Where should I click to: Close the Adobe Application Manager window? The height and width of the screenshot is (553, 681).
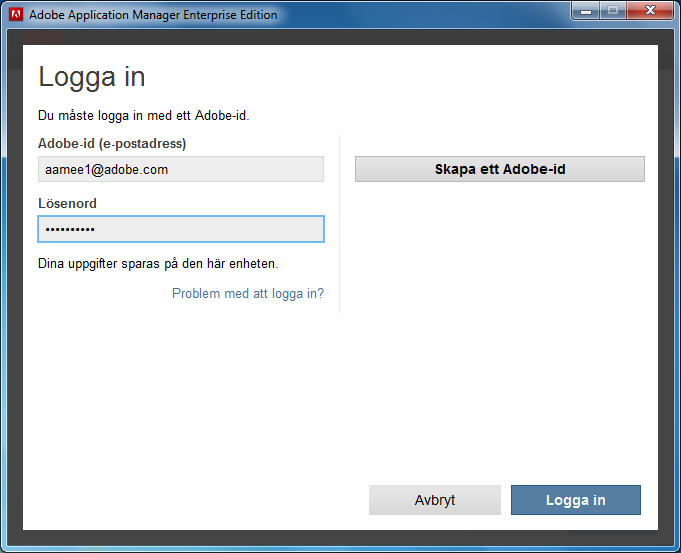coord(650,11)
